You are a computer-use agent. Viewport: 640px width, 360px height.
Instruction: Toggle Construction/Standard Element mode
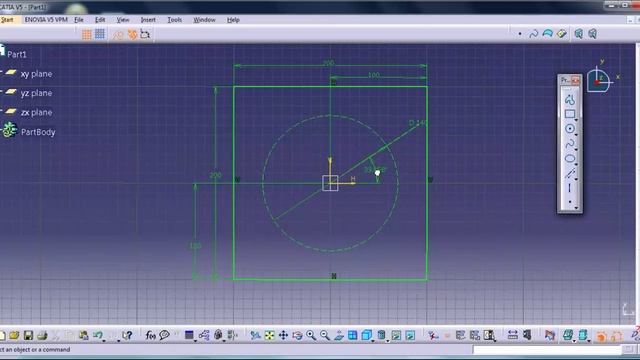(x=118, y=35)
